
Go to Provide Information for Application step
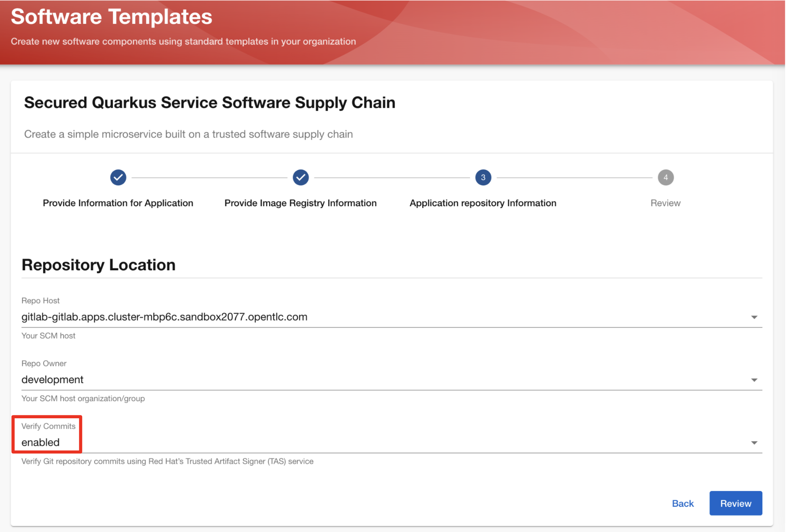point(118,203)
